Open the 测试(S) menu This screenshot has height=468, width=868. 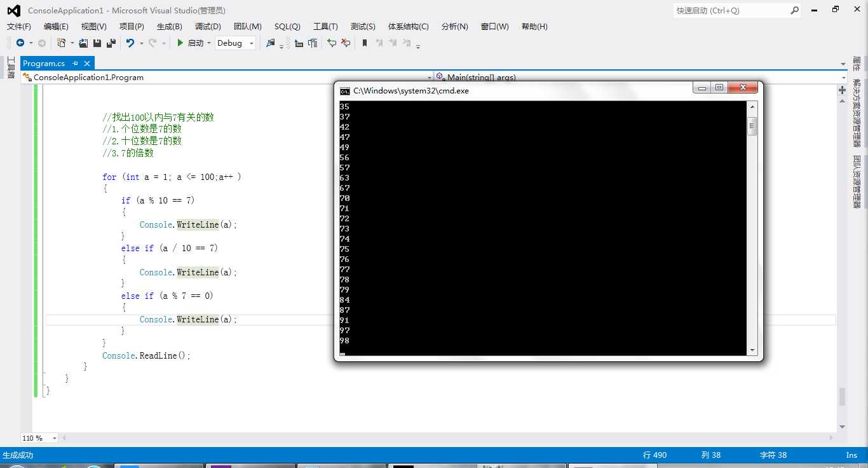click(x=363, y=27)
